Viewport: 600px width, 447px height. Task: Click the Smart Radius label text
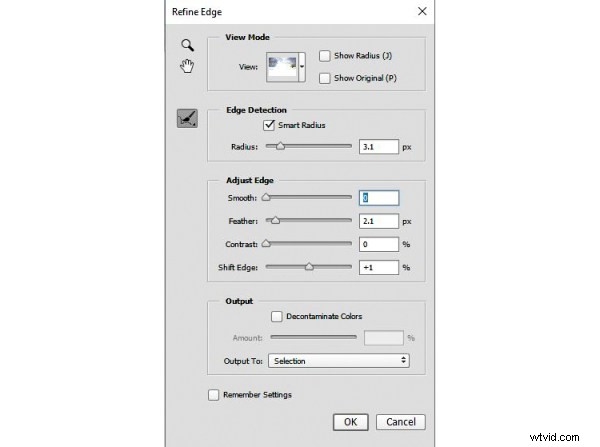tap(302, 125)
